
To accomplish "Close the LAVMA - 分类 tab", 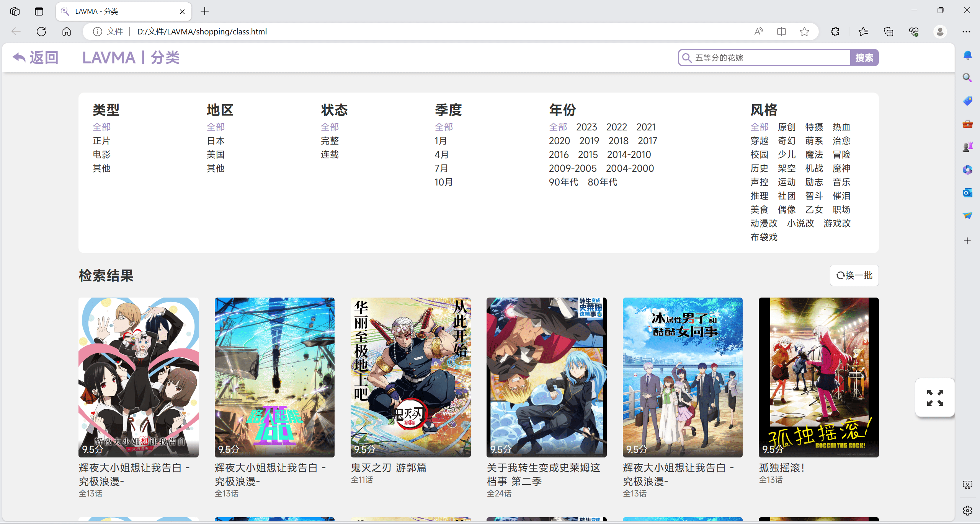I will pyautogui.click(x=182, y=12).
